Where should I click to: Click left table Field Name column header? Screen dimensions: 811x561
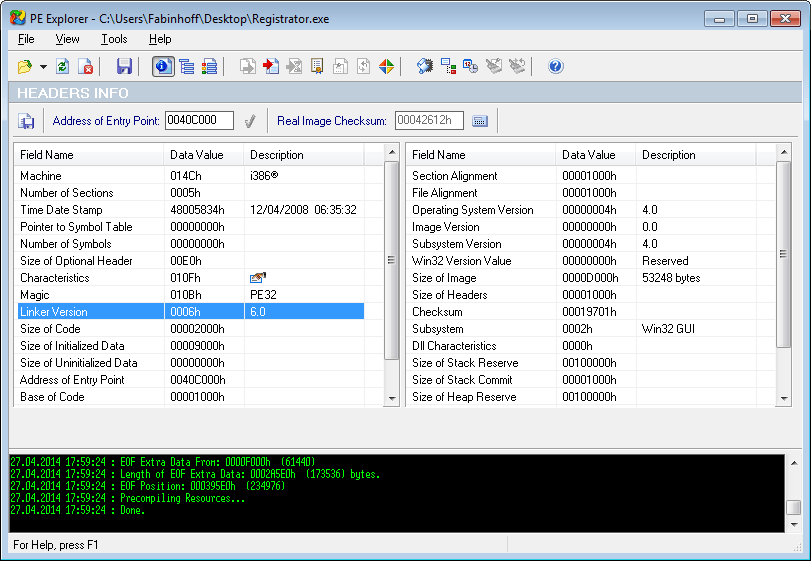click(89, 155)
